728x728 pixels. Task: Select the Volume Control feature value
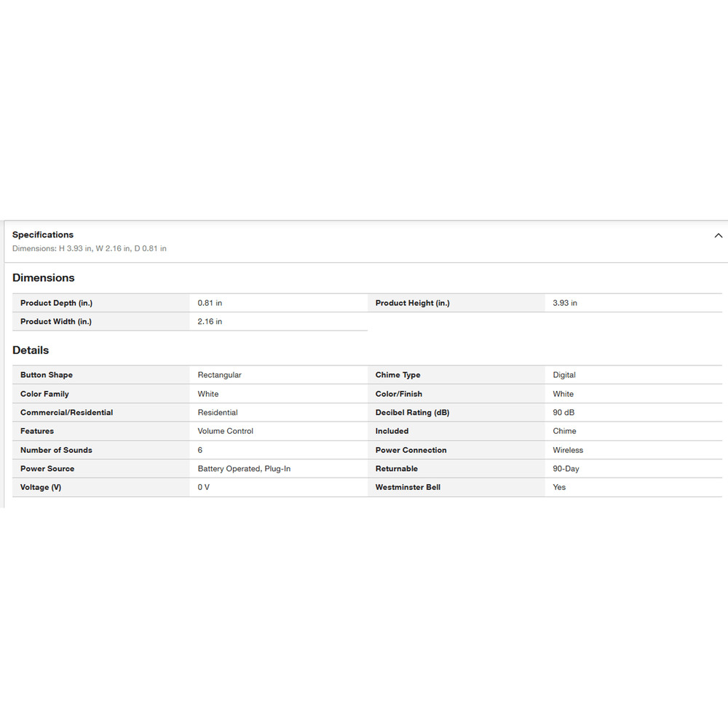(225, 431)
